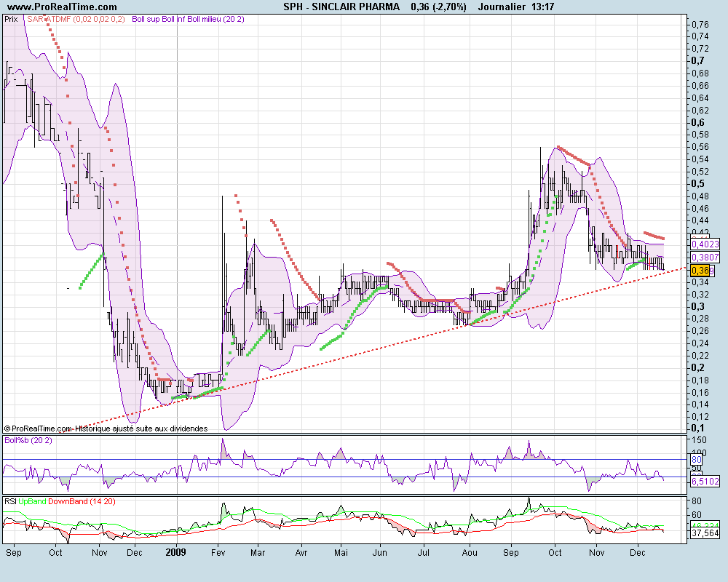Click the 0,14 price axis value
Screen dimensions: 728x582
click(700, 404)
